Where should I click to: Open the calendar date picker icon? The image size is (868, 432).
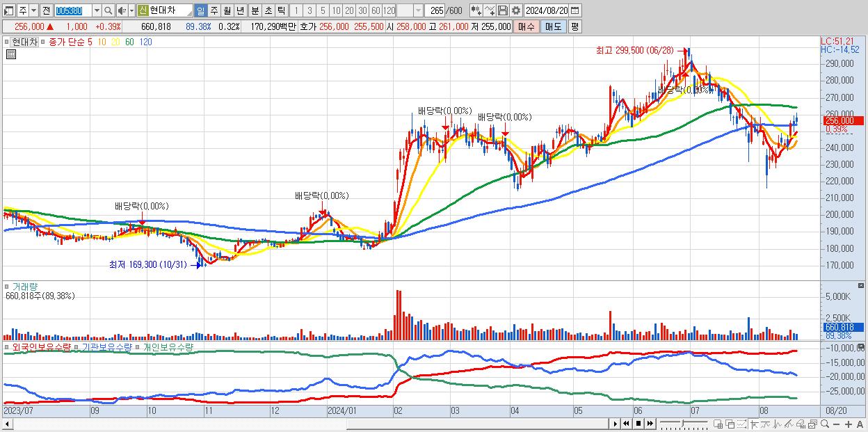click(577, 10)
